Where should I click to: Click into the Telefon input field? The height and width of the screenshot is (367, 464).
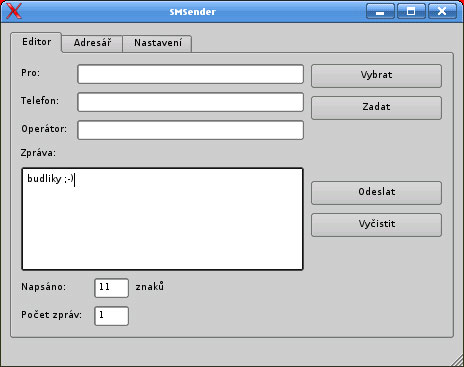pyautogui.click(x=190, y=102)
